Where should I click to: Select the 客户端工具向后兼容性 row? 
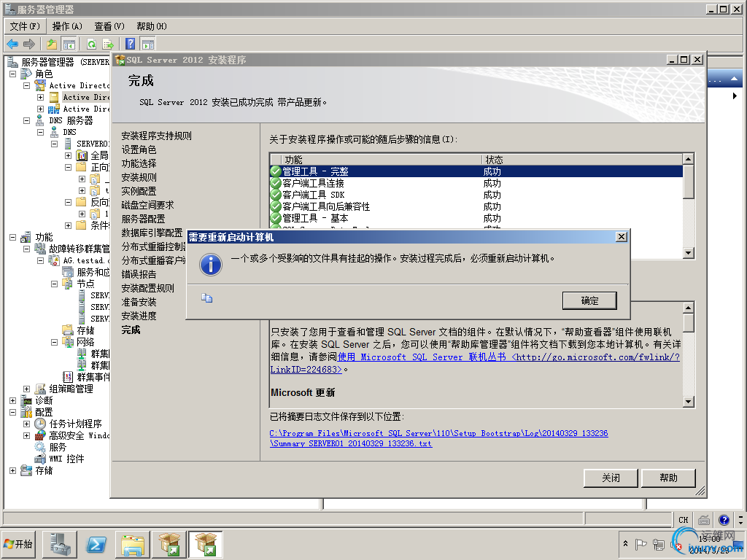click(476, 206)
